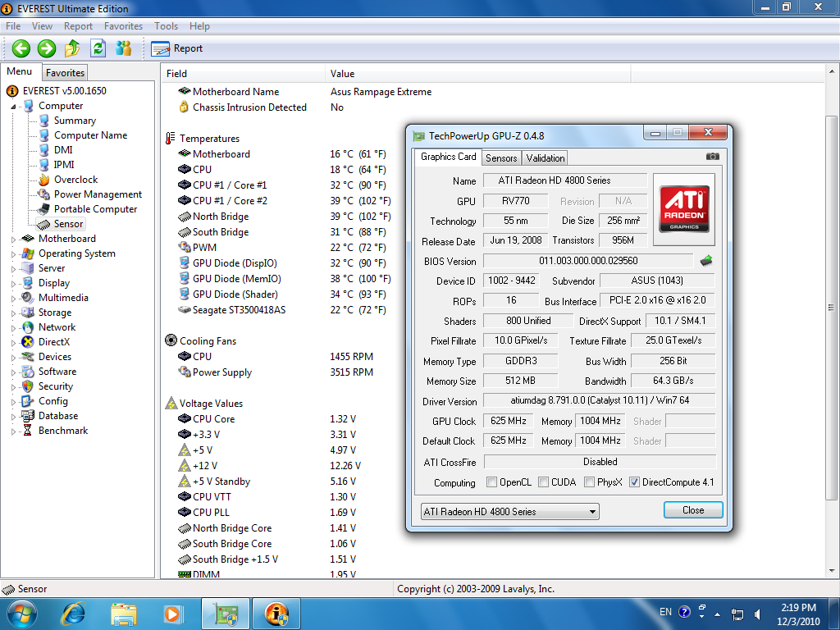Viewport: 840px width, 630px height.
Task: Expand the Motherboard tree node
Action: (13, 240)
